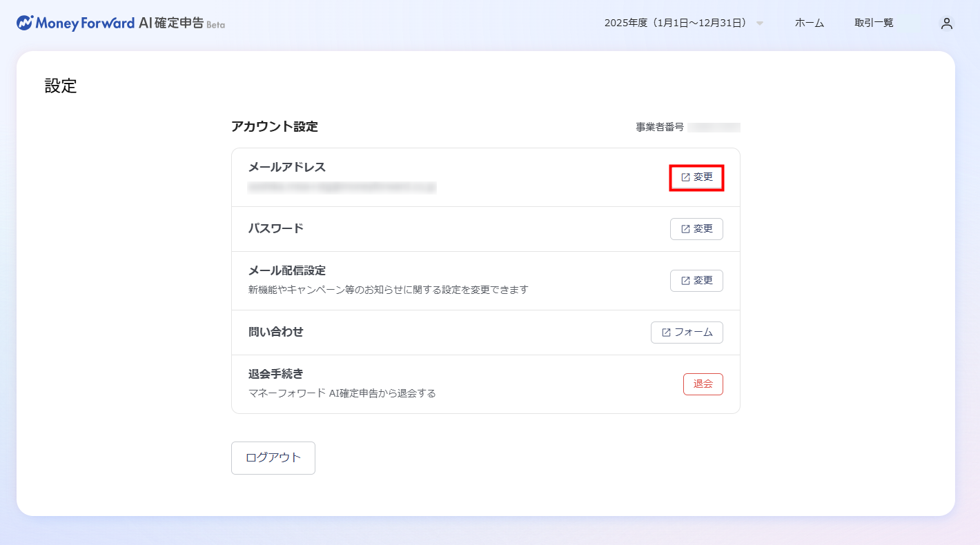Click the メールアドレス row label
Image resolution: width=980 pixels, height=545 pixels.
tap(286, 167)
